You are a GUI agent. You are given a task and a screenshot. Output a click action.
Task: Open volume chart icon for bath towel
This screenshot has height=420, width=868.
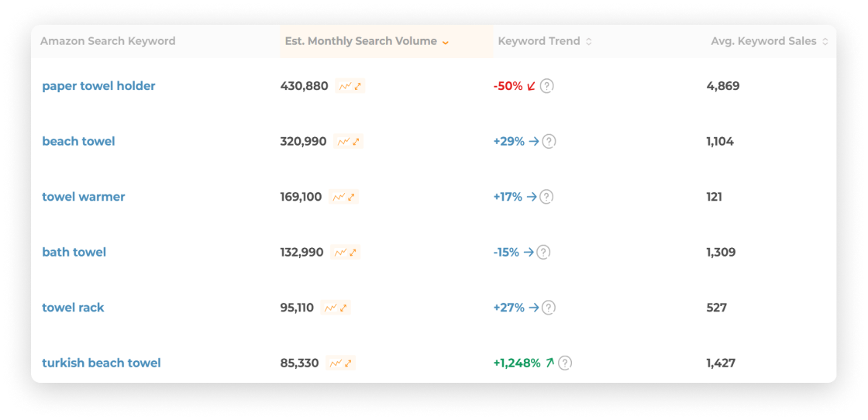pyautogui.click(x=346, y=253)
